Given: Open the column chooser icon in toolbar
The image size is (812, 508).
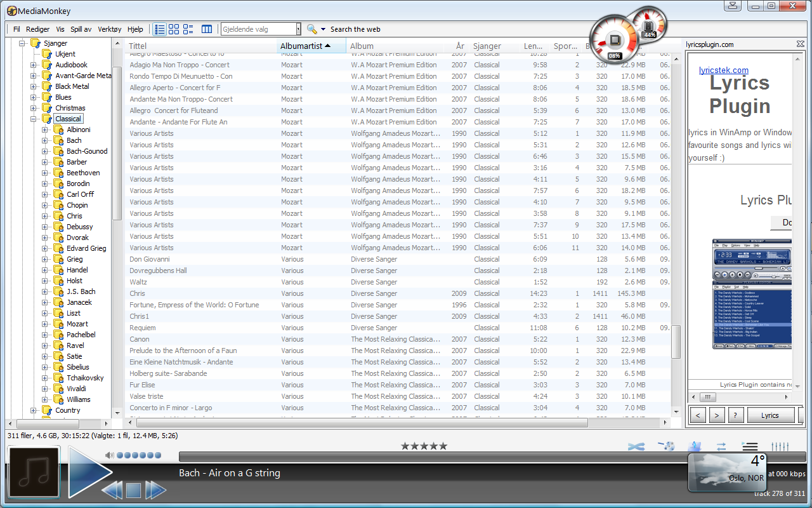Looking at the screenshot, I should coord(207,29).
